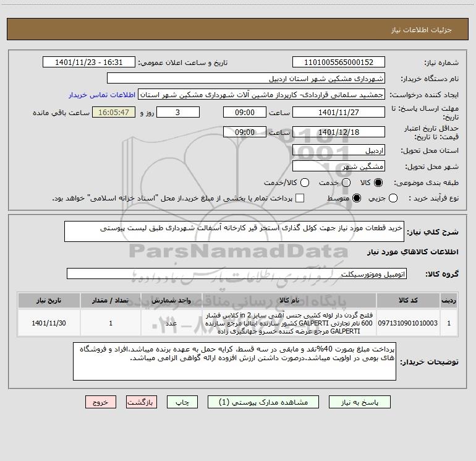Click مشاهده مدارک پیوستی (1) button

click(263, 402)
